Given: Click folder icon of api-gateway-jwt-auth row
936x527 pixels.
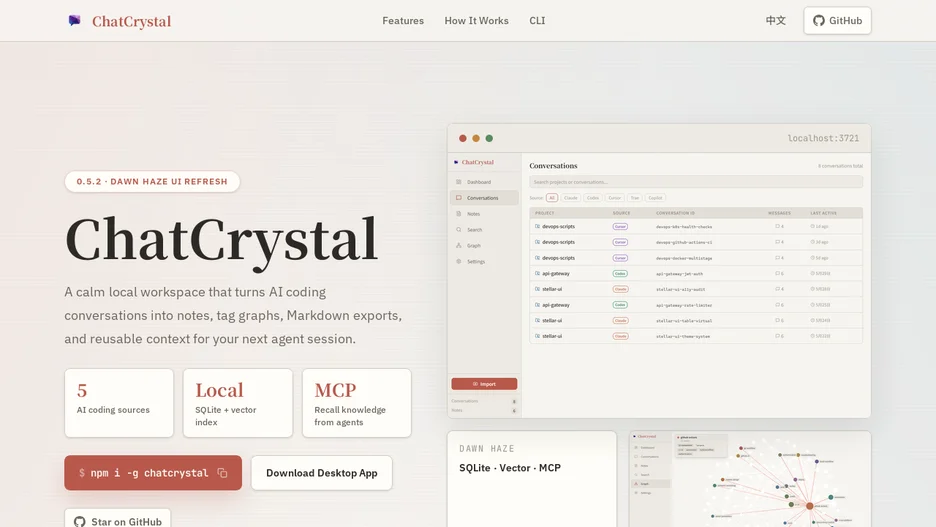Looking at the screenshot, I should (537, 273).
